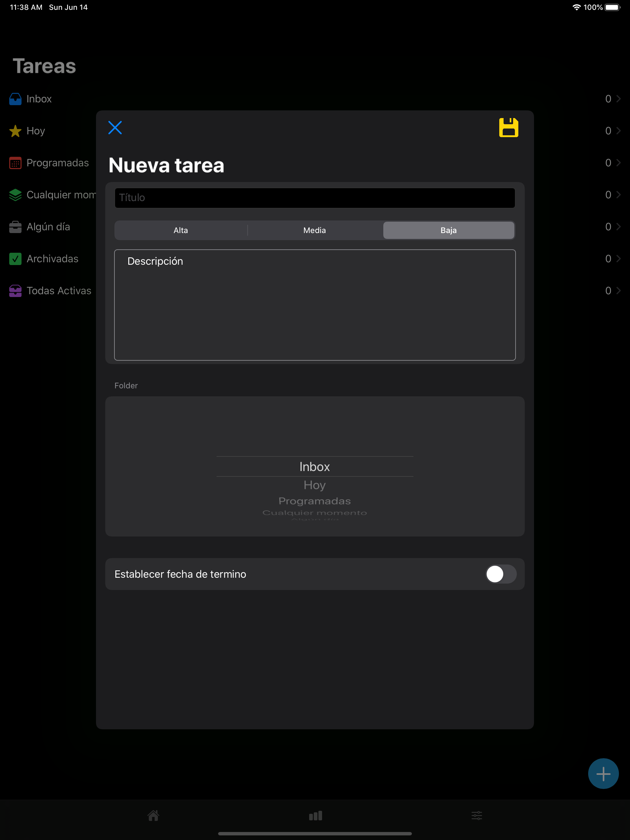The height and width of the screenshot is (840, 630).
Task: Select Media priority
Action: click(315, 230)
